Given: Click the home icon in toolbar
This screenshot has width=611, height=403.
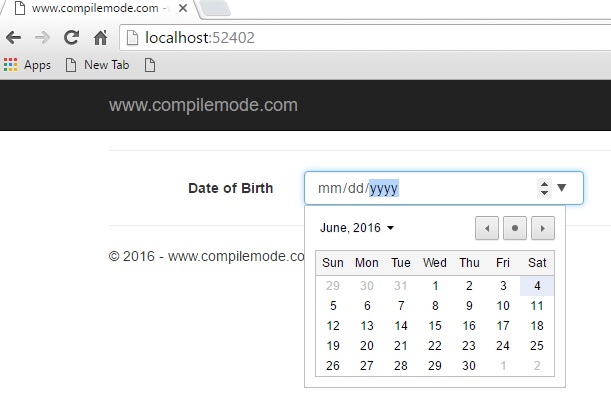Looking at the screenshot, I should [100, 38].
